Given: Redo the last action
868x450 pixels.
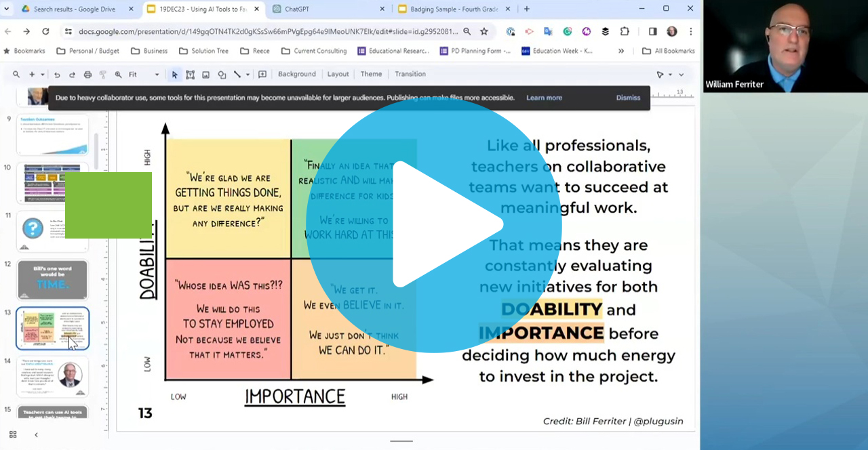Looking at the screenshot, I should pos(72,75).
